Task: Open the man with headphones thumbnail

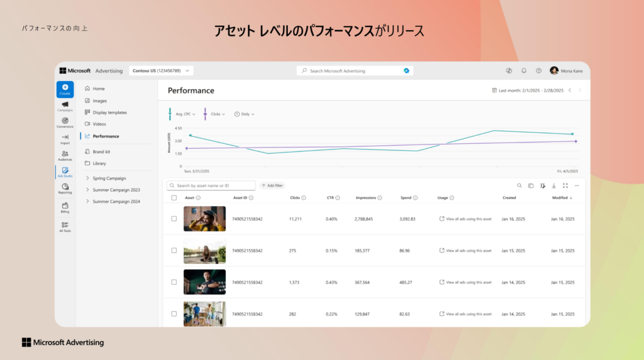Action: 204,219
